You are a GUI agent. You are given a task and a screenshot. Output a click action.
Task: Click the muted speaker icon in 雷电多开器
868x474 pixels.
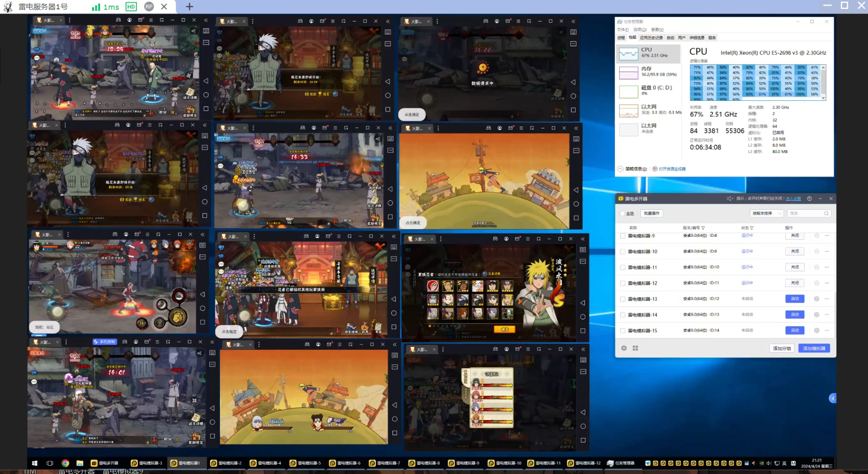point(730,199)
